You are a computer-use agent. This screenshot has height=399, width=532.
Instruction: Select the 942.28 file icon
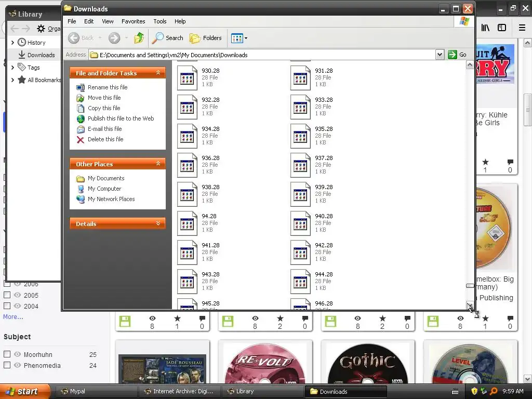tap(300, 252)
